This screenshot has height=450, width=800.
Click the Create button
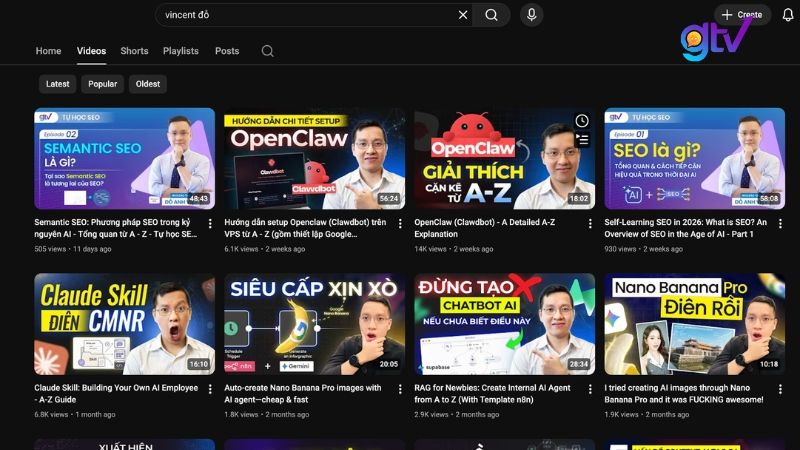(x=742, y=15)
